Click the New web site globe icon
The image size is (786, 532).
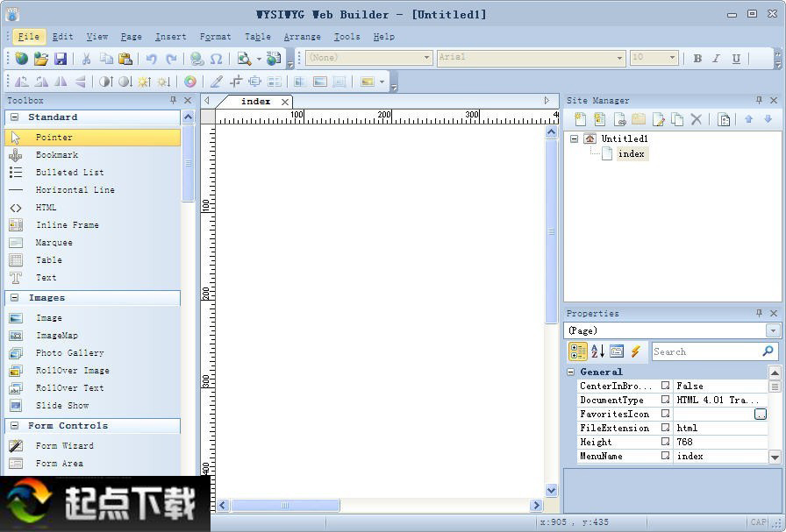pyautogui.click(x=21, y=59)
